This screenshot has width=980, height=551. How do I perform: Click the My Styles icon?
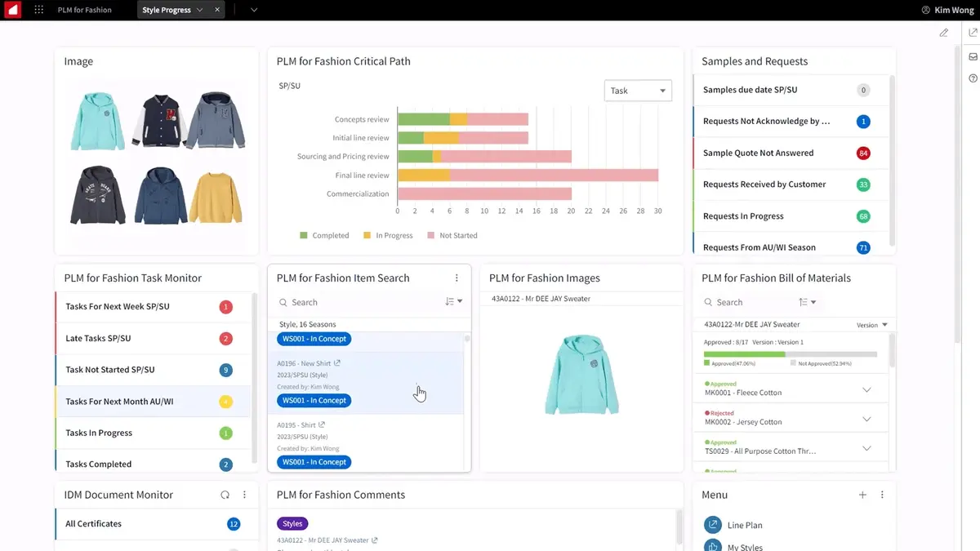click(713, 546)
